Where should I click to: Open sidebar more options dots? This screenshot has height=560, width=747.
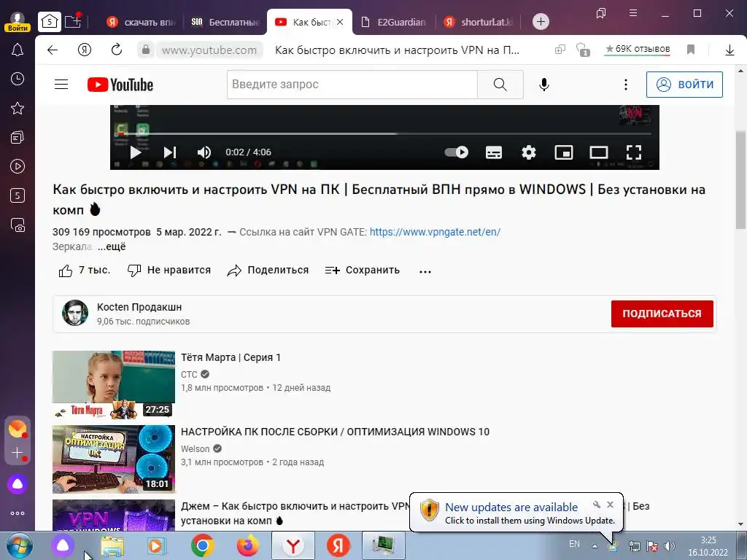(x=18, y=513)
